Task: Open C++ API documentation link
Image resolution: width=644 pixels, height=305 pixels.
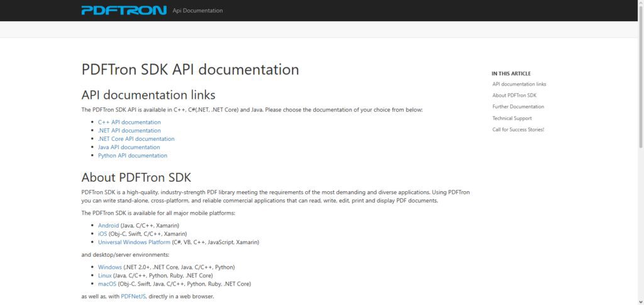Action: coord(130,123)
